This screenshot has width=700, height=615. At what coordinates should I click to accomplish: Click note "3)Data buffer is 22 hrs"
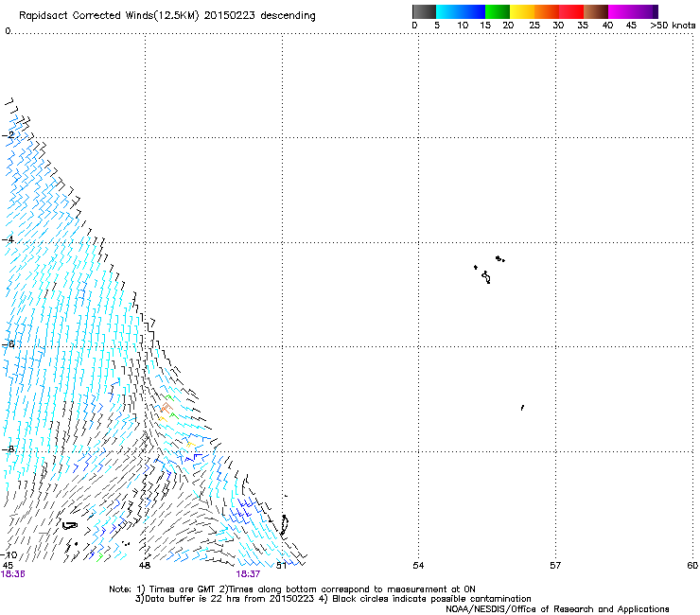click(186, 599)
